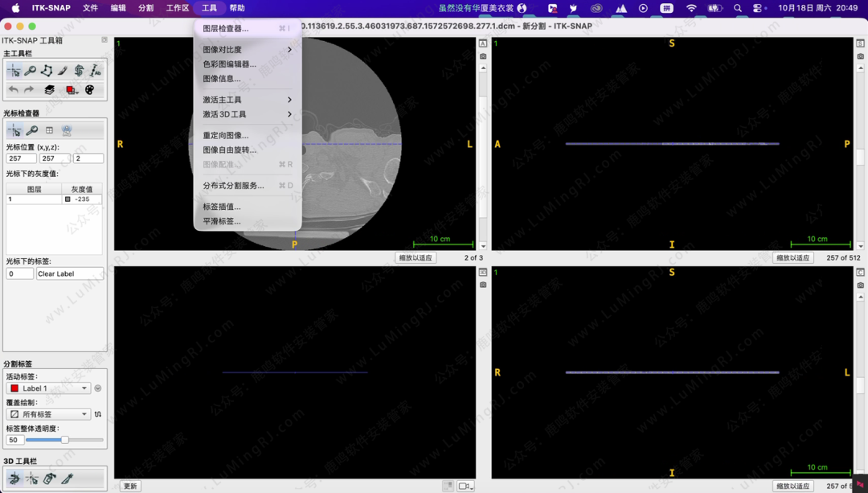
Task: Open the color map palette icon
Action: 89,90
